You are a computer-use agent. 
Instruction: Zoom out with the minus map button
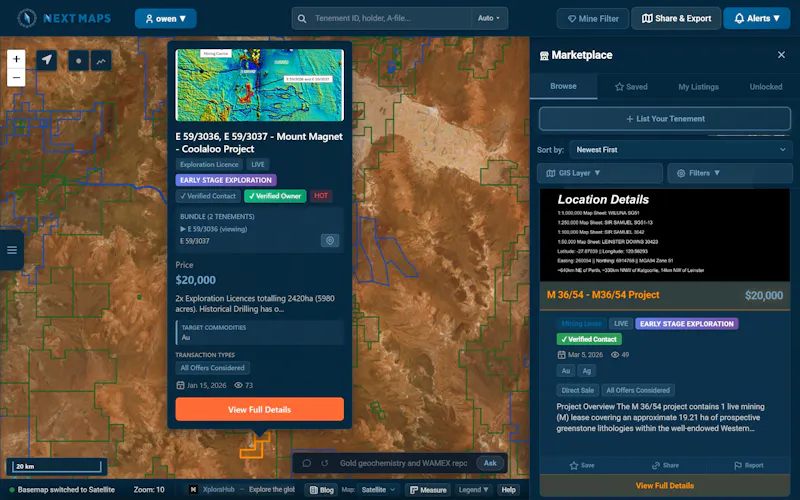16,78
